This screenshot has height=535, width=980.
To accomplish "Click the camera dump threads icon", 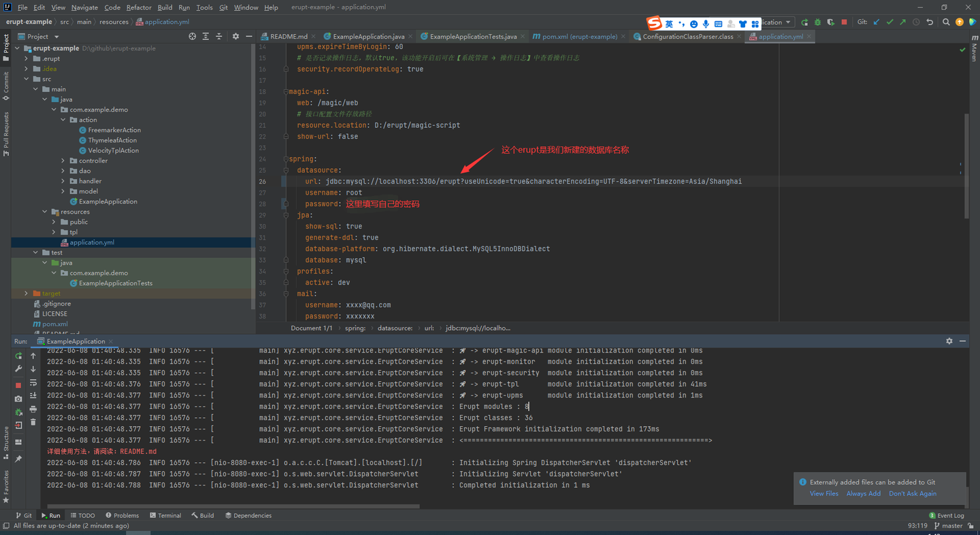I will point(18,398).
